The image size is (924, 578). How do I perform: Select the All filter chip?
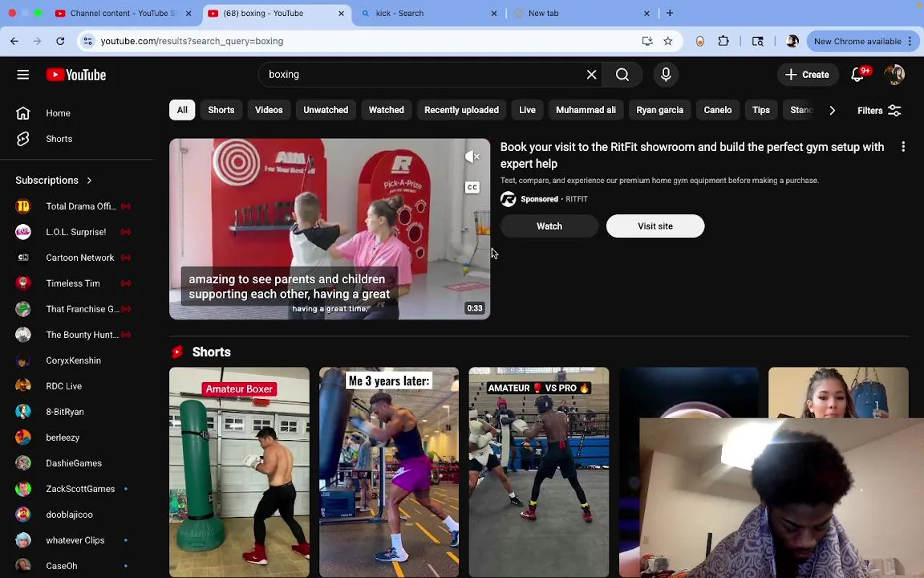(182, 110)
